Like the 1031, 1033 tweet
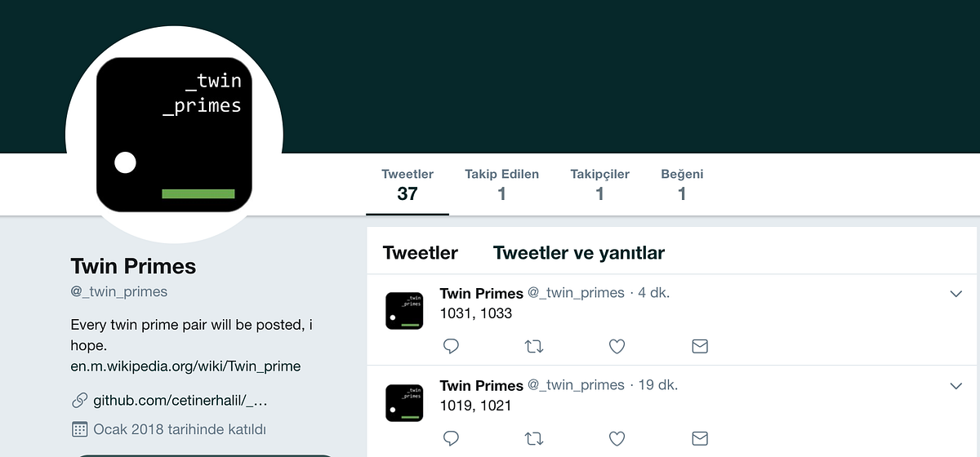 pyautogui.click(x=617, y=346)
